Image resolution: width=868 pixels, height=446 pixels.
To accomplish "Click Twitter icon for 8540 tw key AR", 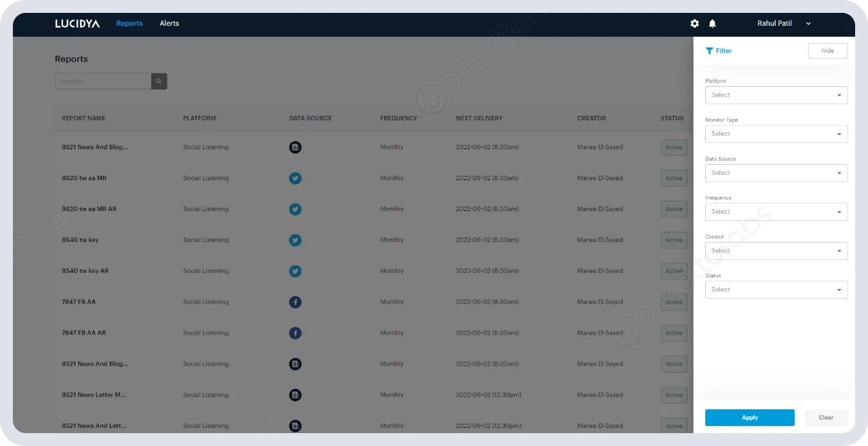I will tap(295, 271).
